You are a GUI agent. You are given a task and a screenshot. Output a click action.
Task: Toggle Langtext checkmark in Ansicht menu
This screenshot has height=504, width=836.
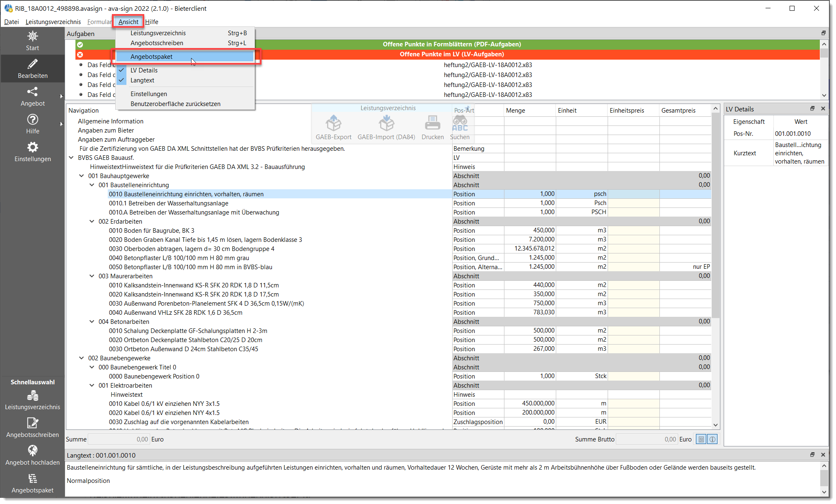tap(121, 80)
